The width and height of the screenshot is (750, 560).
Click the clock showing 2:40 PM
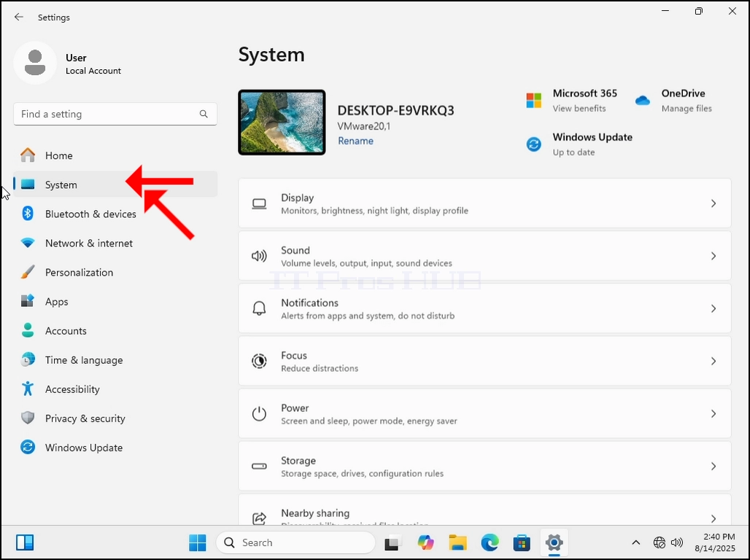tap(719, 537)
